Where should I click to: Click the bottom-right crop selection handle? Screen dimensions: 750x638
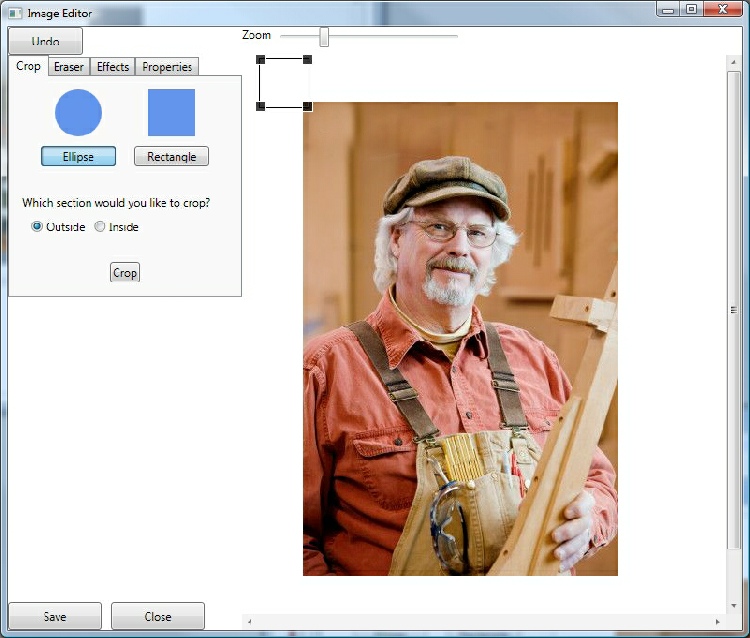(307, 106)
